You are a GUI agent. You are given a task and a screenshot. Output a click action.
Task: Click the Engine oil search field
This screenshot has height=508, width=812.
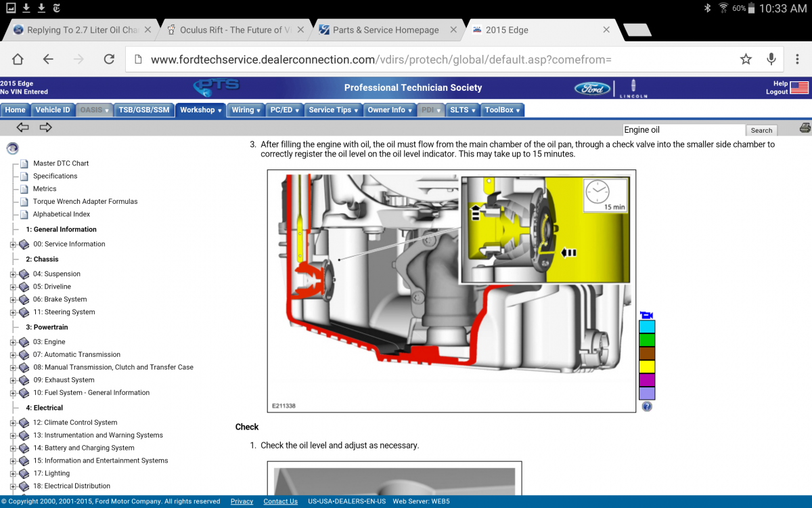[x=682, y=130]
